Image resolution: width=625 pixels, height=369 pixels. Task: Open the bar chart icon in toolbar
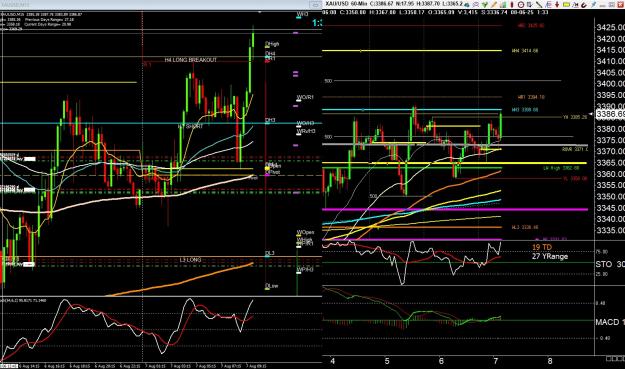[x=503, y=5]
